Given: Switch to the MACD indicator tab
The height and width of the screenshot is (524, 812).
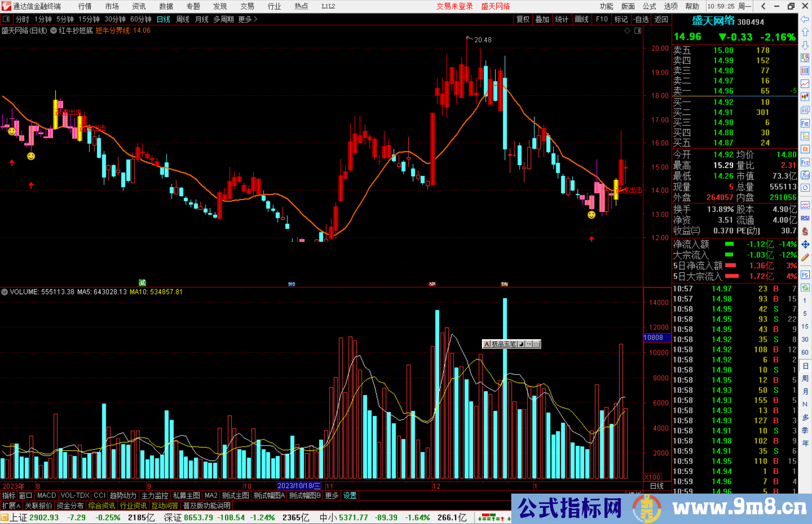Looking at the screenshot, I should (47, 495).
